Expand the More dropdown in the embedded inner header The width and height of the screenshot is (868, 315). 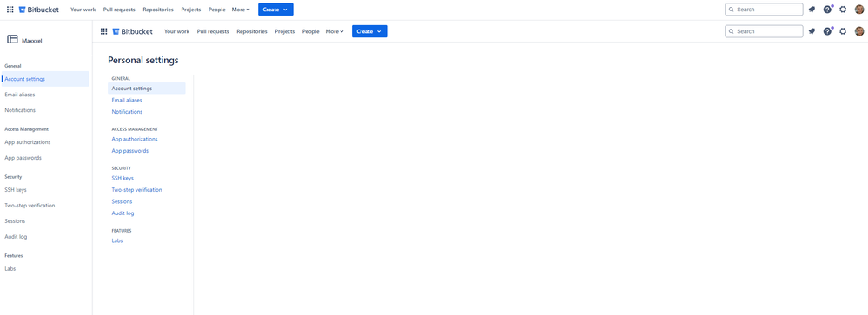335,31
